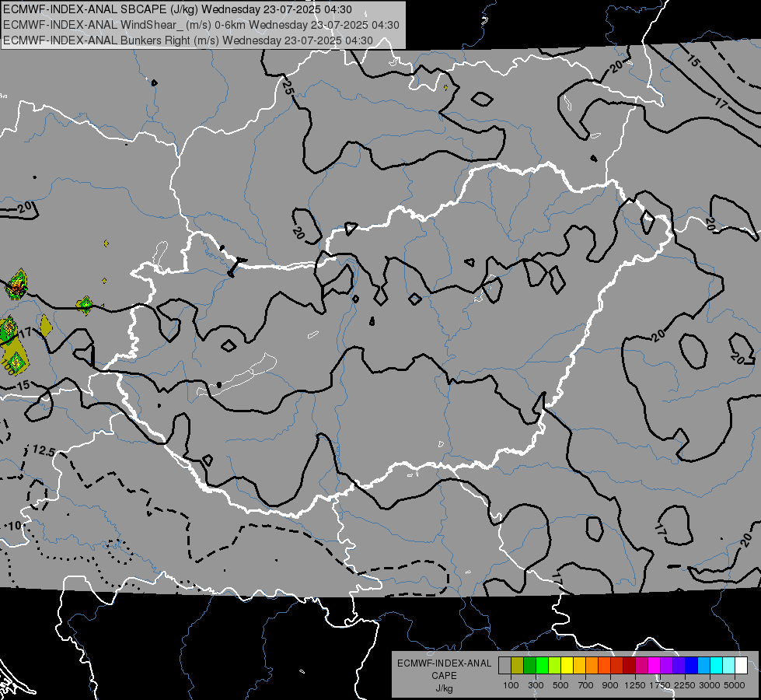The image size is (761, 700).
Task: Pick the bright green legend swatch
Action: tap(542, 666)
